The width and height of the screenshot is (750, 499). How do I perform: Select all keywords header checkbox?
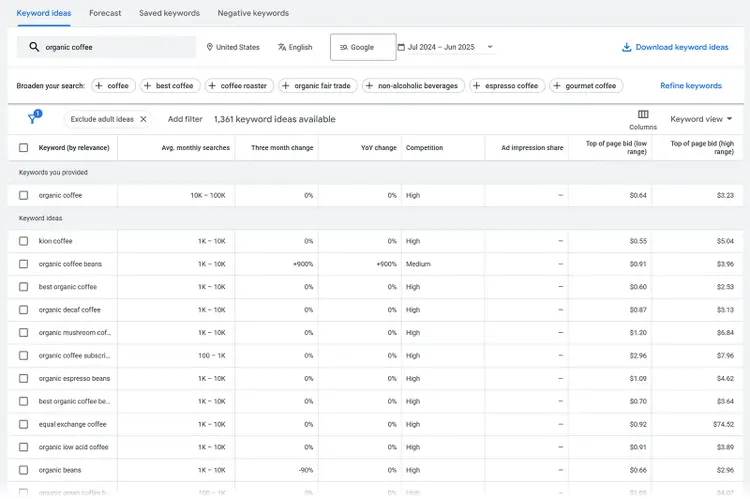[x=23, y=147]
